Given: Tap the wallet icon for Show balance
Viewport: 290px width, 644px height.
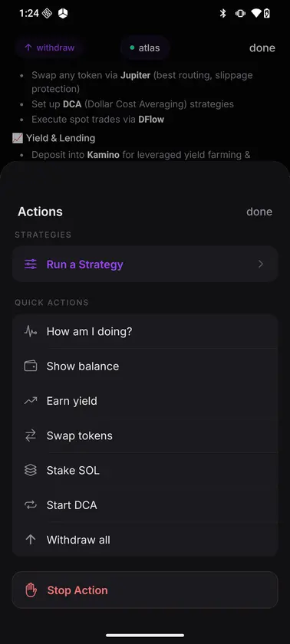Looking at the screenshot, I should [x=31, y=366].
